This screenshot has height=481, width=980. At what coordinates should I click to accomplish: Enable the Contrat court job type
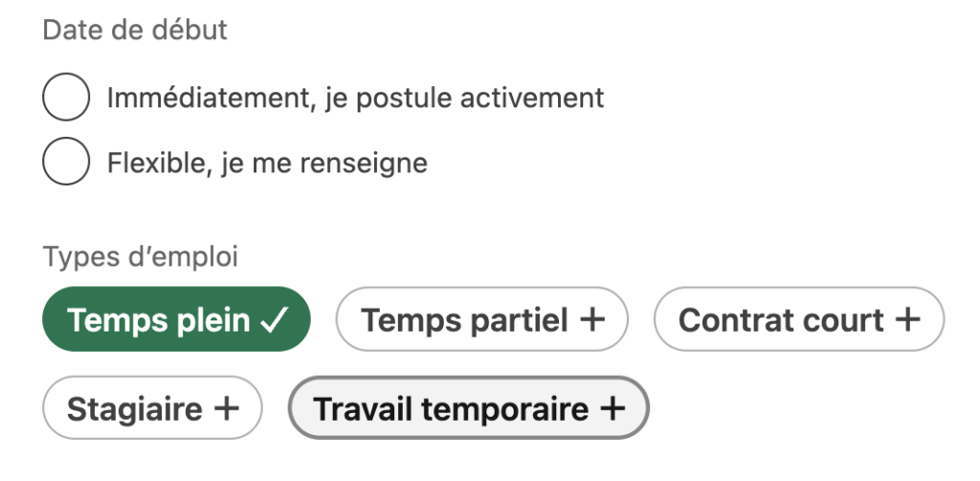click(x=798, y=320)
